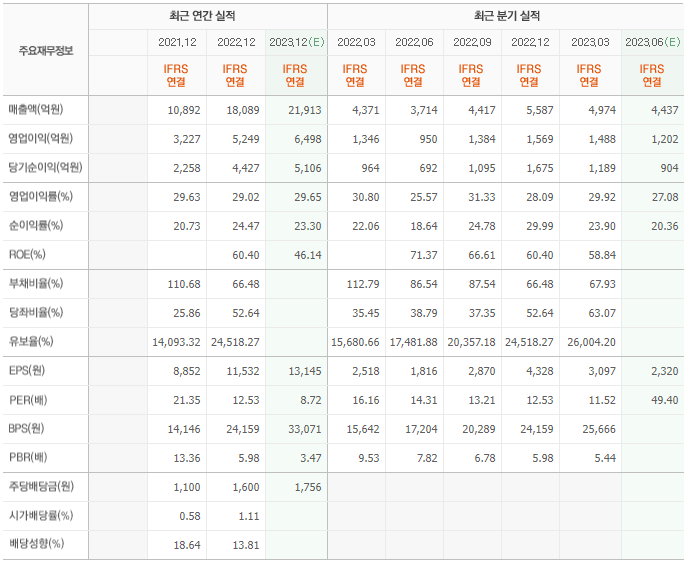Click sales value 18,089
686x564 pixels.
[x=243, y=110]
